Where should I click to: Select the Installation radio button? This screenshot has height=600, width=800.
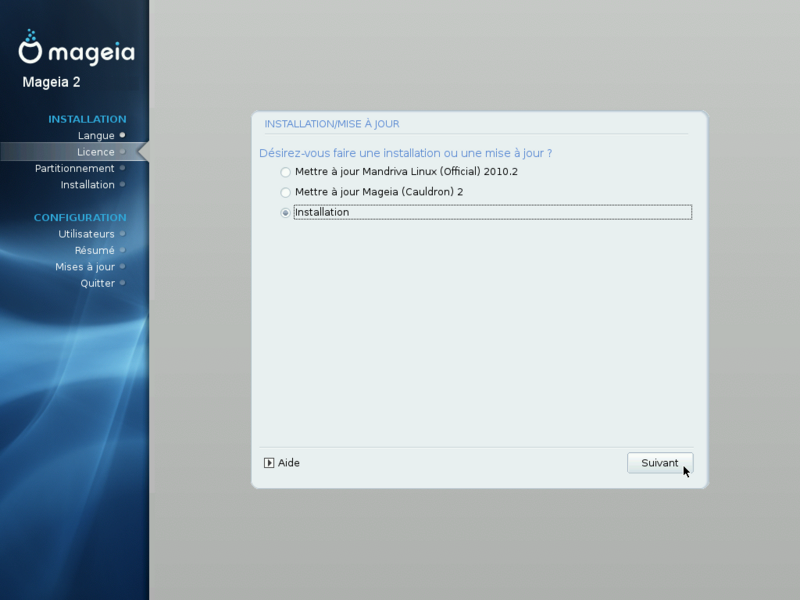click(x=285, y=213)
